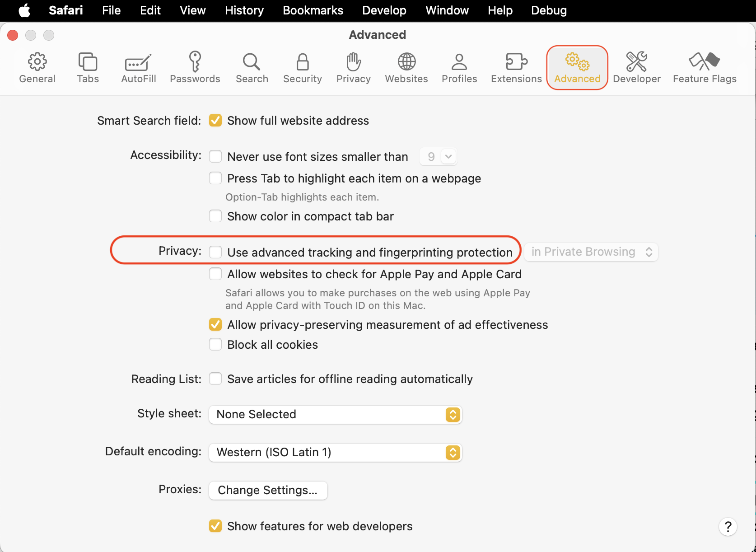Open the Privacy hand pane
The height and width of the screenshot is (552, 756).
coord(354,68)
